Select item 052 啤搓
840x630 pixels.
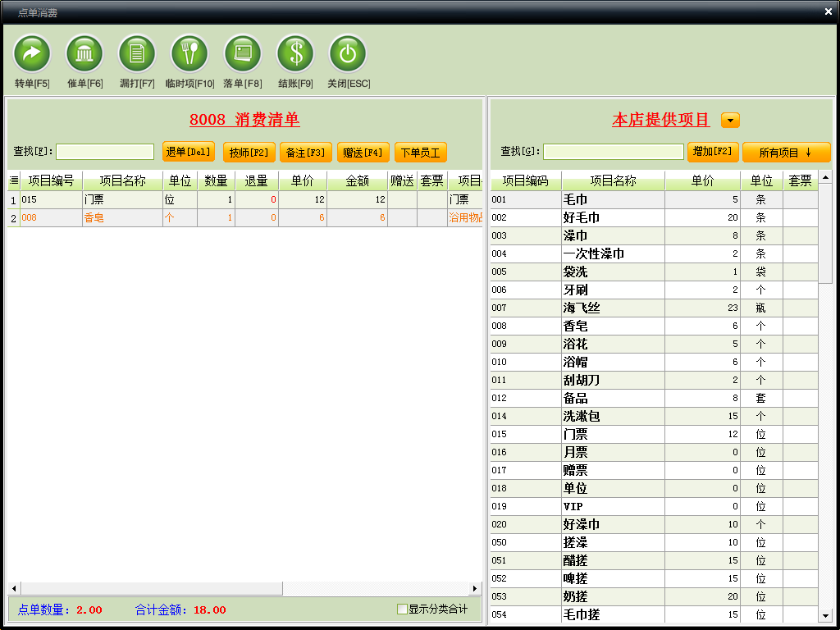point(654,578)
